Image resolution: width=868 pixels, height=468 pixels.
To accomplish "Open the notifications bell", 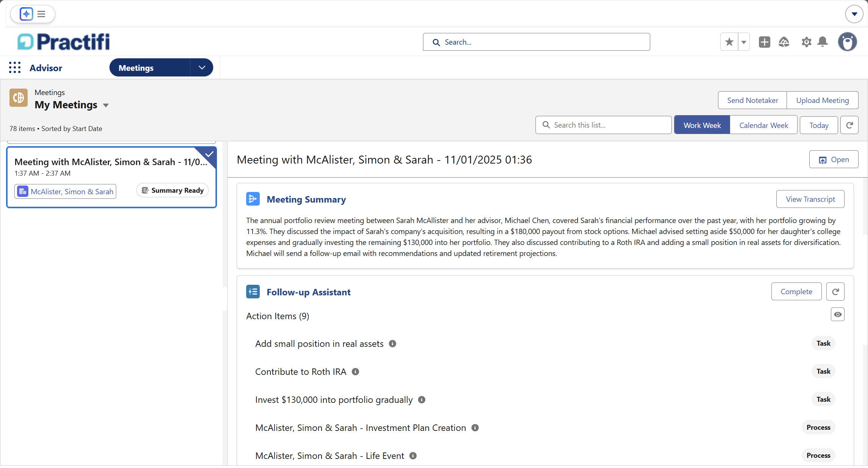I will point(822,42).
